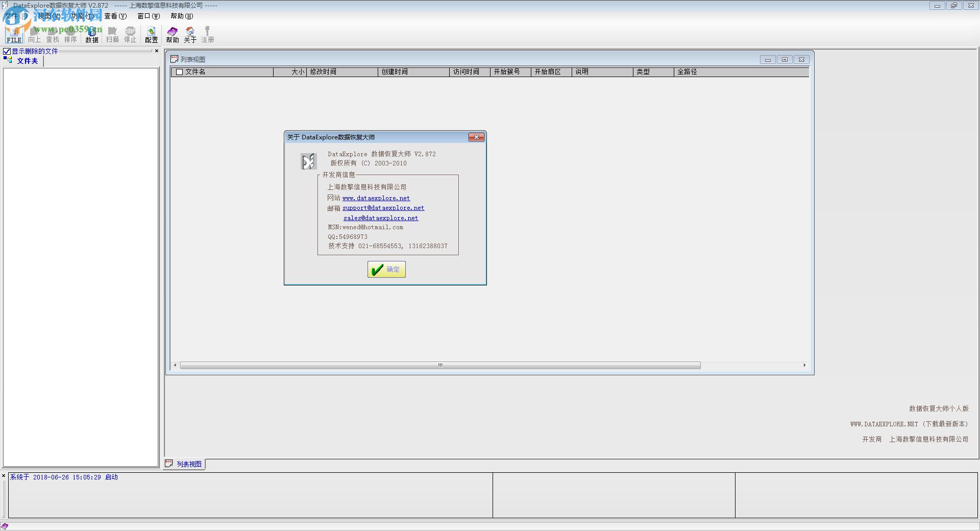This screenshot has width=980, height=531.
Task: Click support@dataexplore.net email link
Action: click(383, 208)
